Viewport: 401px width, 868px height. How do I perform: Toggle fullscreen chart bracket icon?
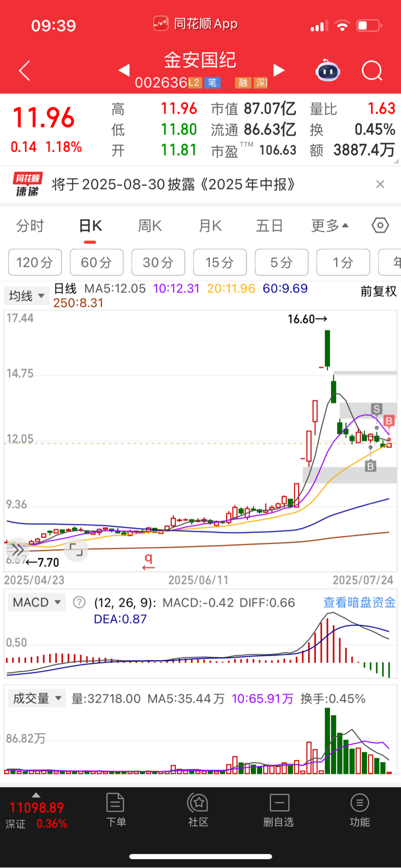click(x=76, y=550)
